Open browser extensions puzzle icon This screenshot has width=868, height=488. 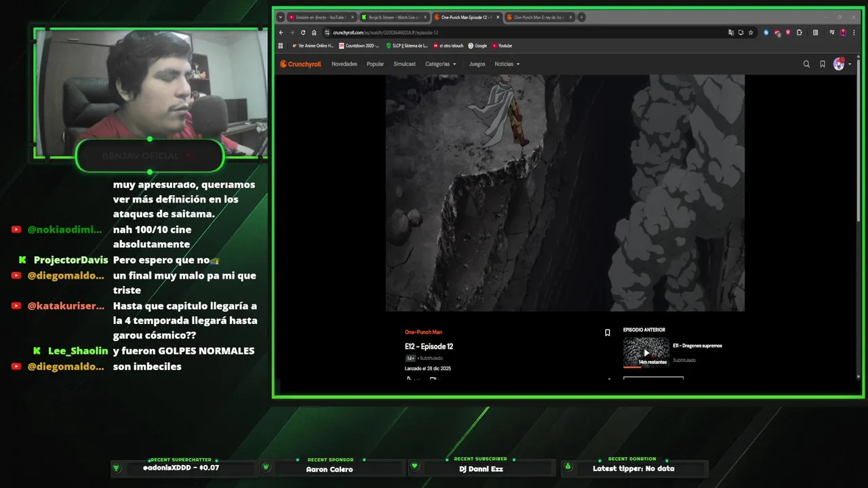click(x=800, y=33)
